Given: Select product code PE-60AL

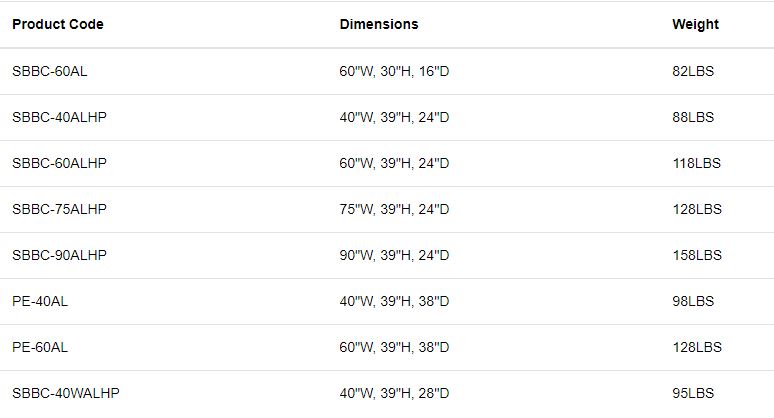Looking at the screenshot, I should point(40,347).
